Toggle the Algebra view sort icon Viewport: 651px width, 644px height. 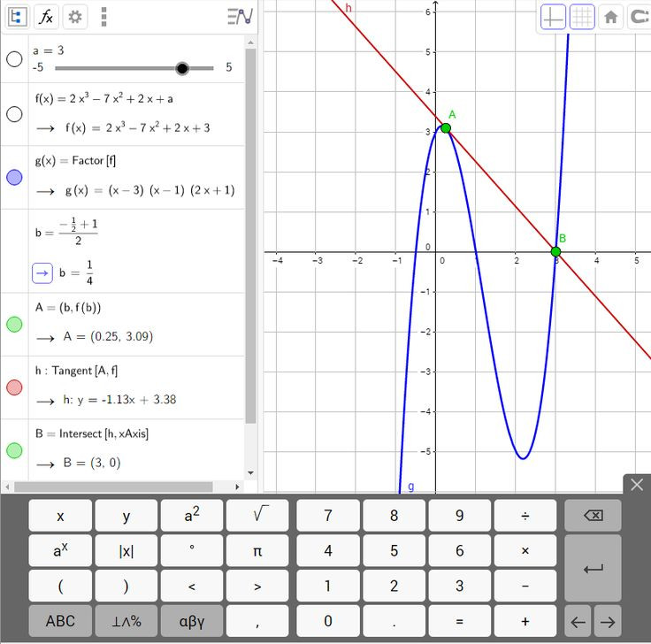[x=18, y=16]
